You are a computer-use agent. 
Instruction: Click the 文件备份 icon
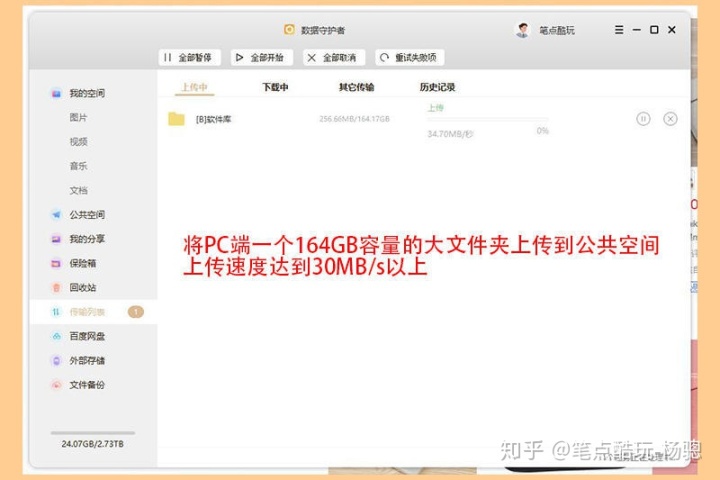point(56,385)
